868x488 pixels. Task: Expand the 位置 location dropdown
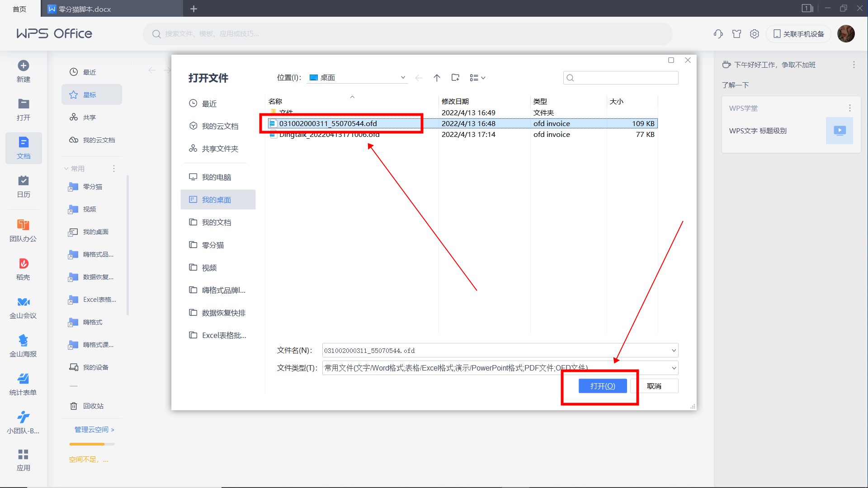pyautogui.click(x=403, y=78)
